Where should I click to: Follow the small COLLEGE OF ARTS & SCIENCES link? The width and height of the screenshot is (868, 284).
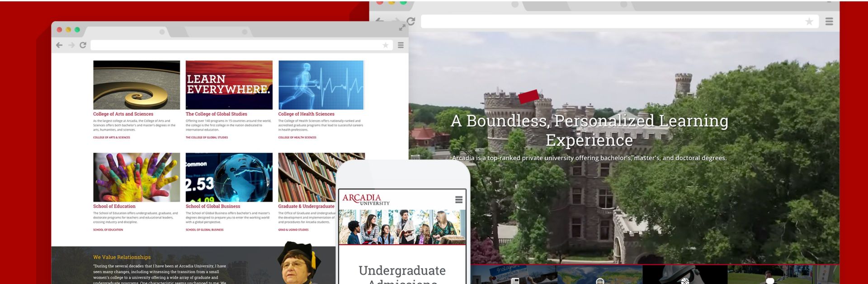[112, 137]
